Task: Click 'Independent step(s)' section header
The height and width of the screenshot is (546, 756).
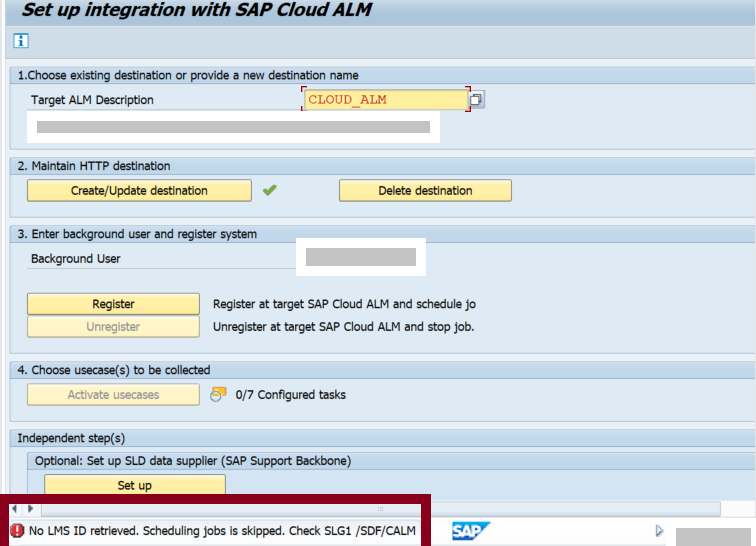Action: click(x=71, y=438)
